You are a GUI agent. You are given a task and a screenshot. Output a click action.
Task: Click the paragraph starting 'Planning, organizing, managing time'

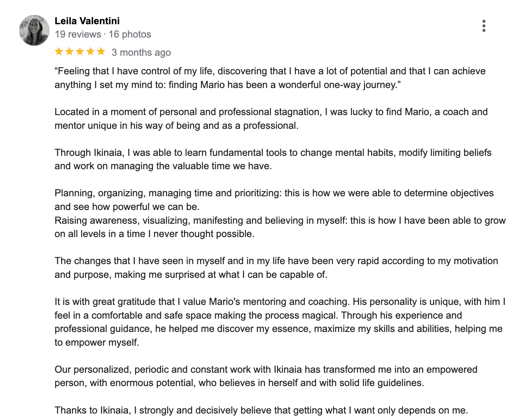coord(274,200)
